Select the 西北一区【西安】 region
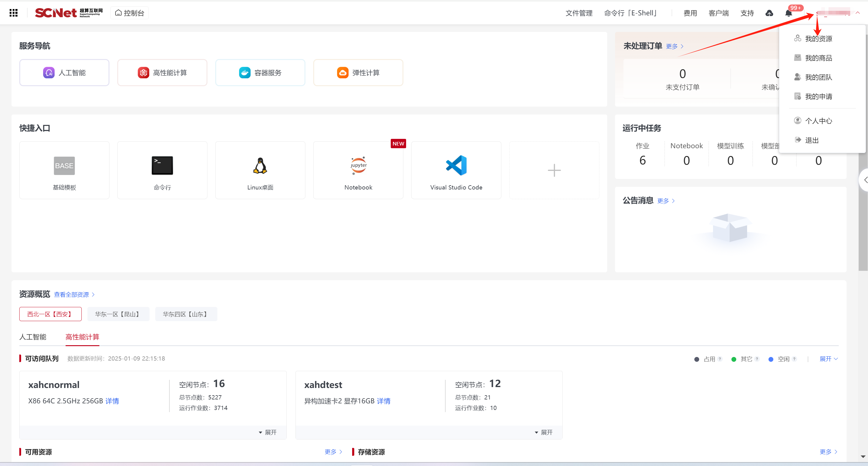868x466 pixels. (50, 314)
